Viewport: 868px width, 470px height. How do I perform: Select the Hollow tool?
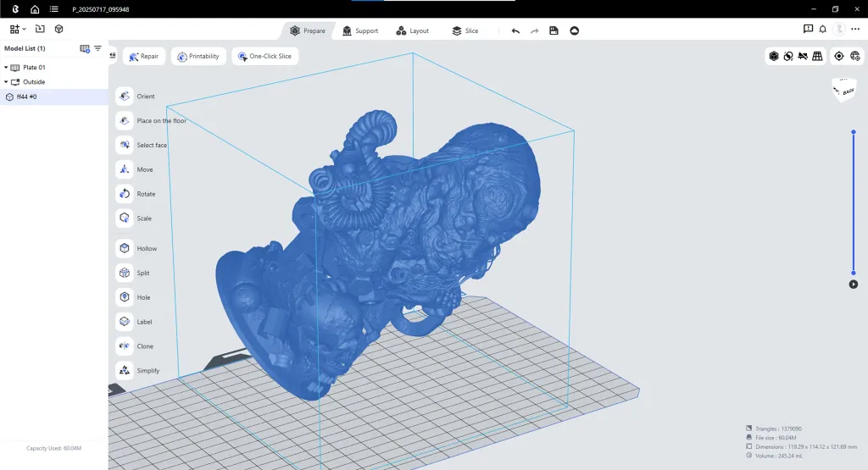pos(125,249)
